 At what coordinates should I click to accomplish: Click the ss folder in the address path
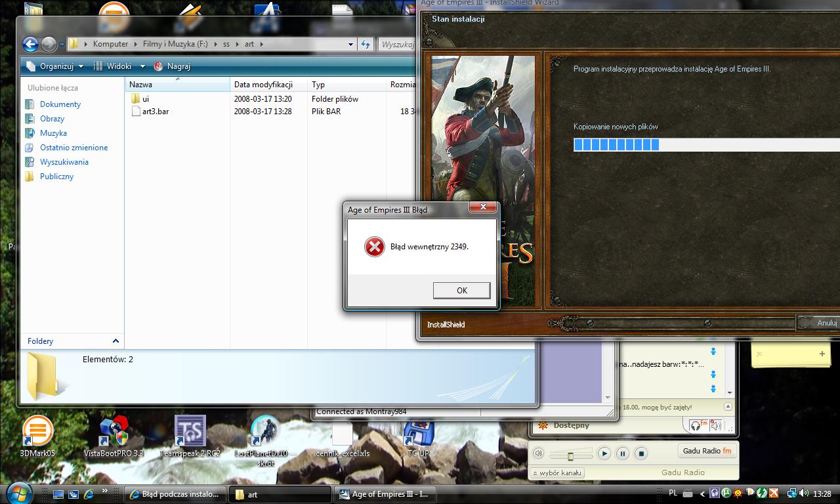coord(225,44)
